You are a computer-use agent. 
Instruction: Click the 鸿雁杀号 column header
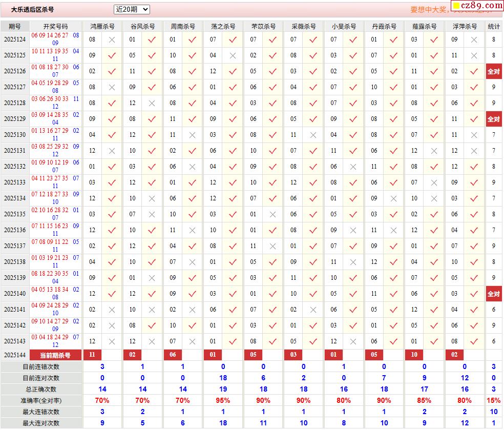[x=102, y=26]
